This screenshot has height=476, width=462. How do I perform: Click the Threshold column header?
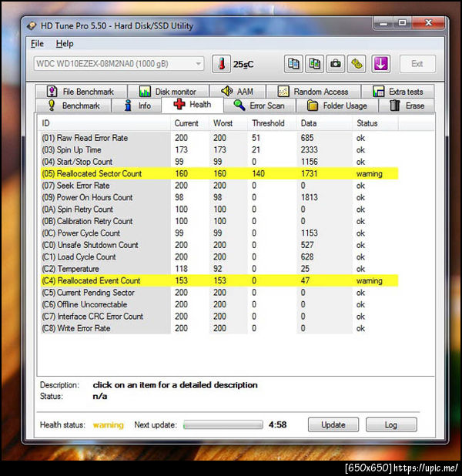tap(272, 123)
